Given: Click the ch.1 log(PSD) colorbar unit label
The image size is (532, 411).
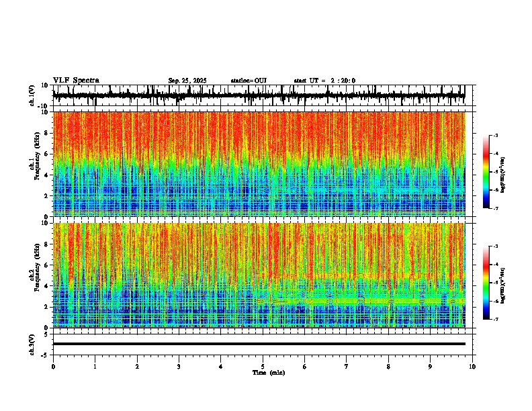Looking at the screenshot, I should coord(502,175).
